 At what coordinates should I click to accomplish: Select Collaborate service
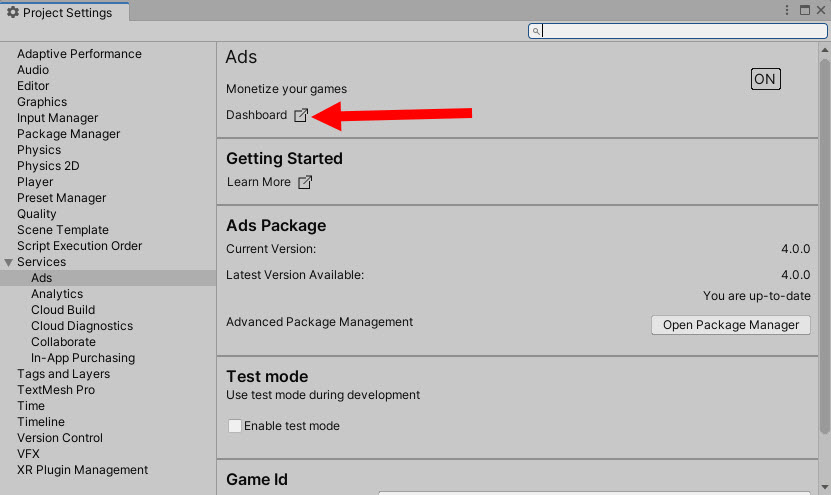tap(63, 342)
